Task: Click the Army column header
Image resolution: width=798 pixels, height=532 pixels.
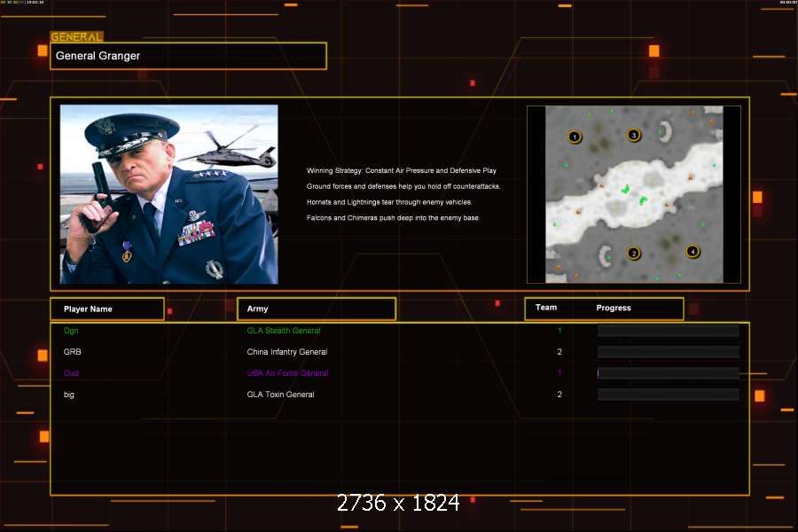Action: (316, 309)
